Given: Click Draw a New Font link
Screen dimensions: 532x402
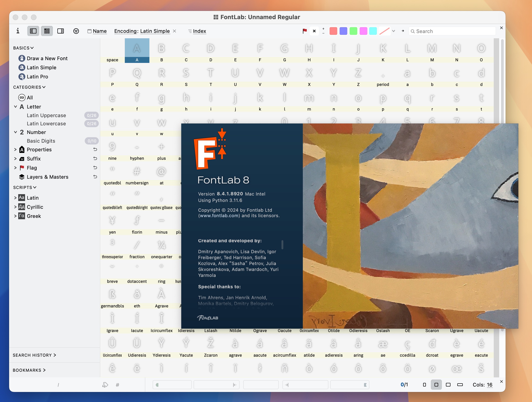Looking at the screenshot, I should click(x=47, y=58).
